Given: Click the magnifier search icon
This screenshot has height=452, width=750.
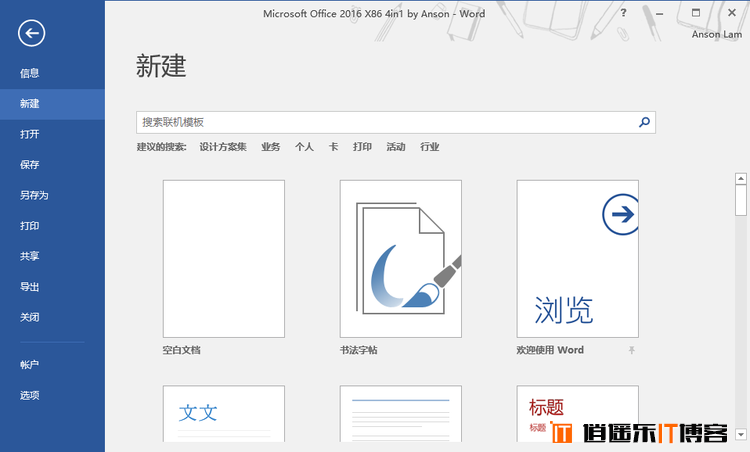Looking at the screenshot, I should 644,122.
